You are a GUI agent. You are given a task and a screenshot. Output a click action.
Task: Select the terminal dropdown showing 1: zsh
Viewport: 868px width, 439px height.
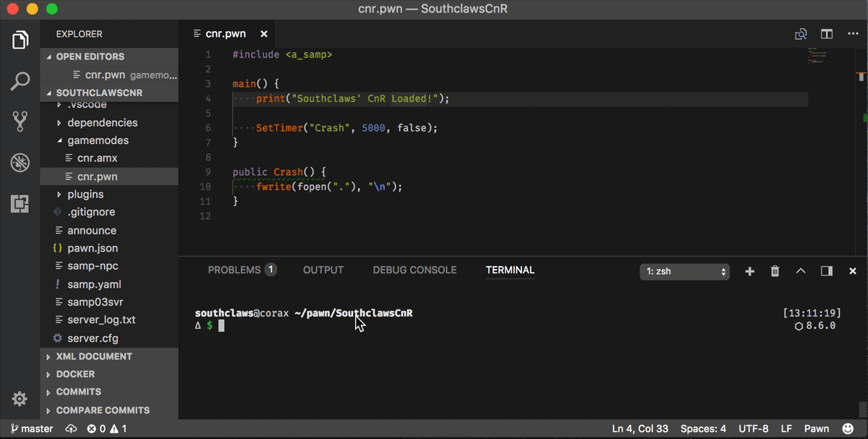684,271
